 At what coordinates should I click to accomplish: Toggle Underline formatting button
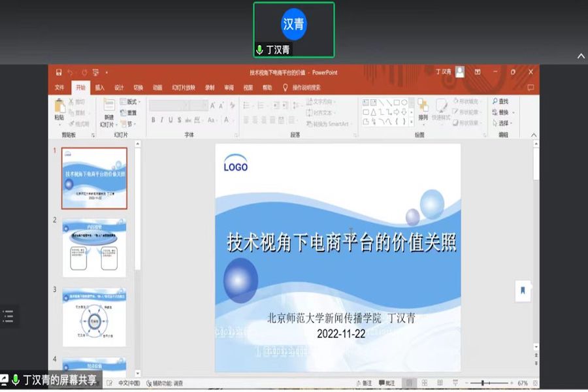[x=171, y=120]
